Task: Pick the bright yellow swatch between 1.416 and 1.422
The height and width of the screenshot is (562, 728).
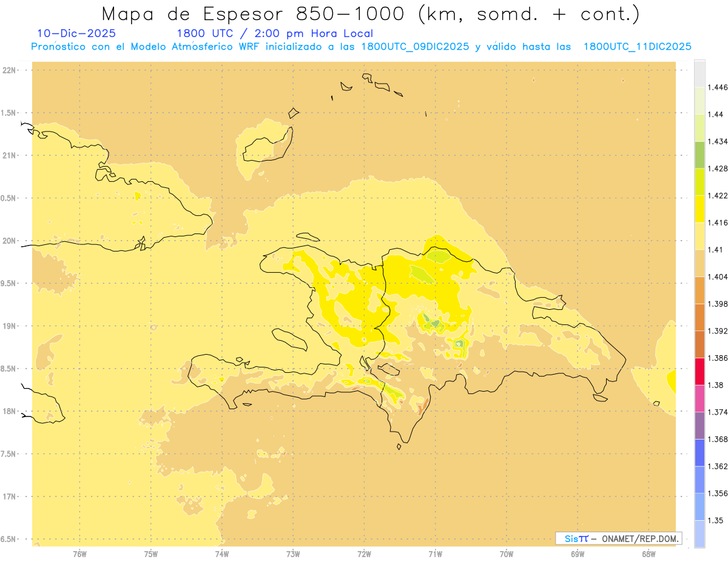Action: tap(699, 209)
